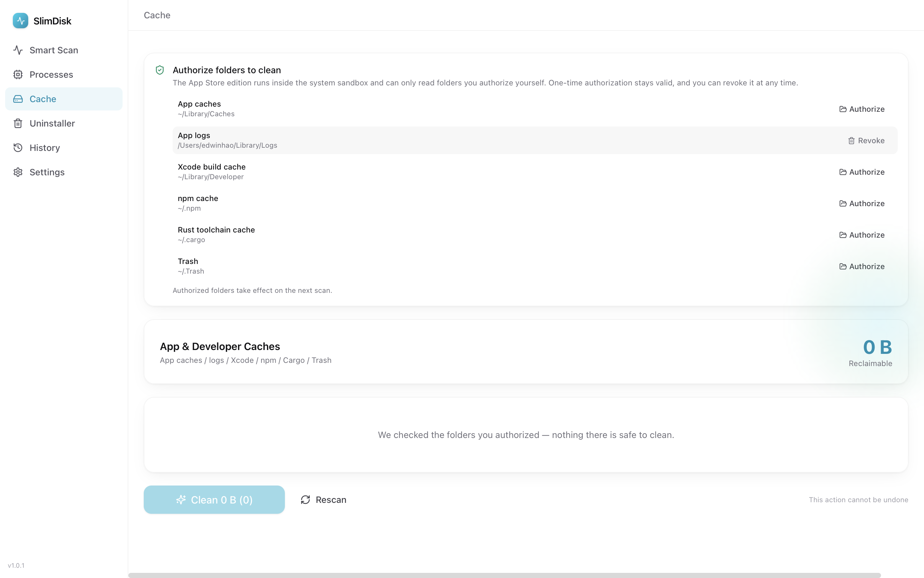Authorize the npm cache folder

862,204
